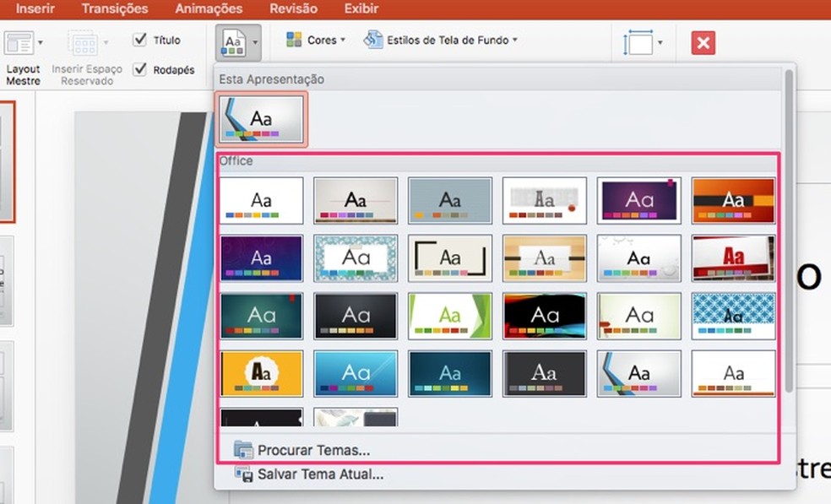Switch to the Transições tab
The width and height of the screenshot is (831, 504).
[x=115, y=8]
